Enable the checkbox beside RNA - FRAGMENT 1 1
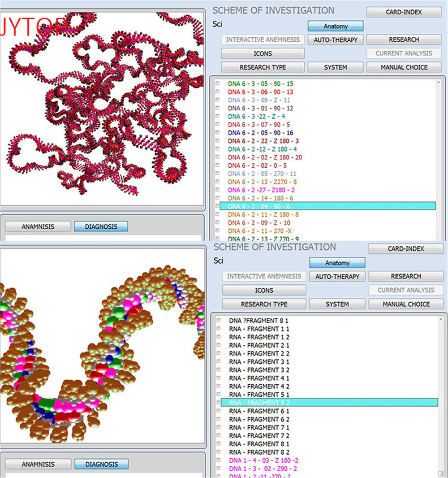Viewport: 448px width, 478px height. [x=219, y=329]
